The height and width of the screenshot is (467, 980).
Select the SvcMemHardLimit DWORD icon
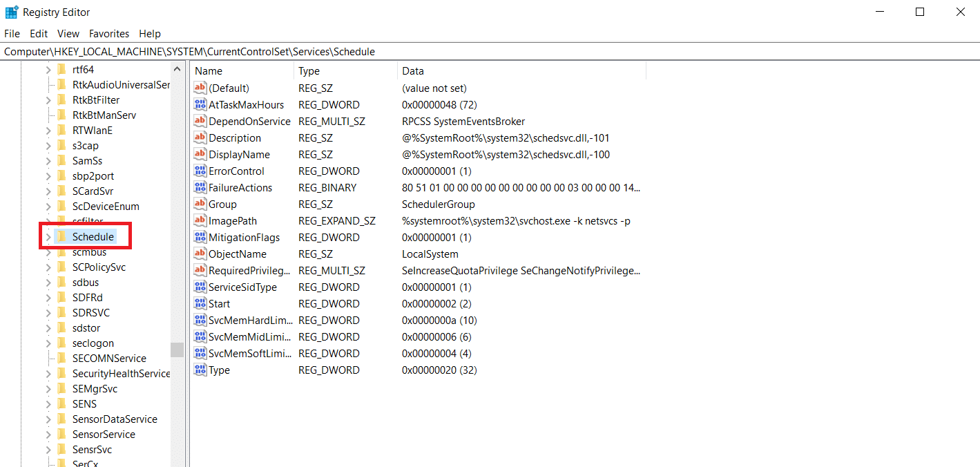[200, 321]
